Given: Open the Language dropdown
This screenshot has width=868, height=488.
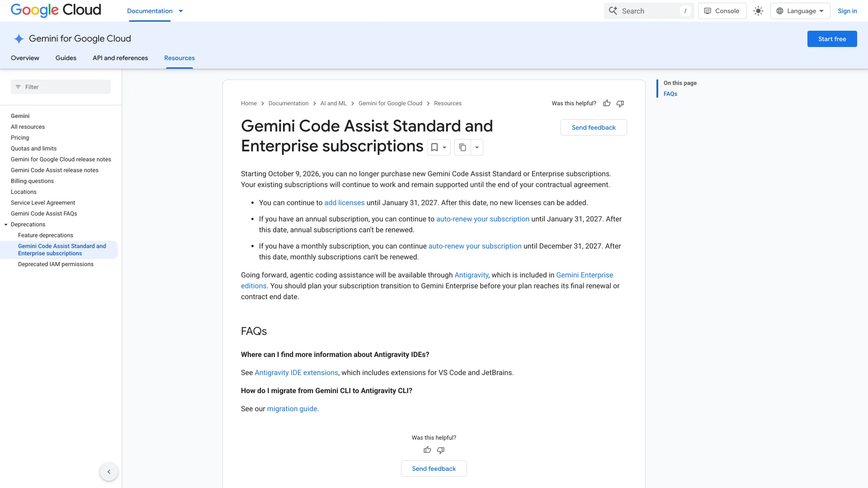Looking at the screenshot, I should coord(800,11).
